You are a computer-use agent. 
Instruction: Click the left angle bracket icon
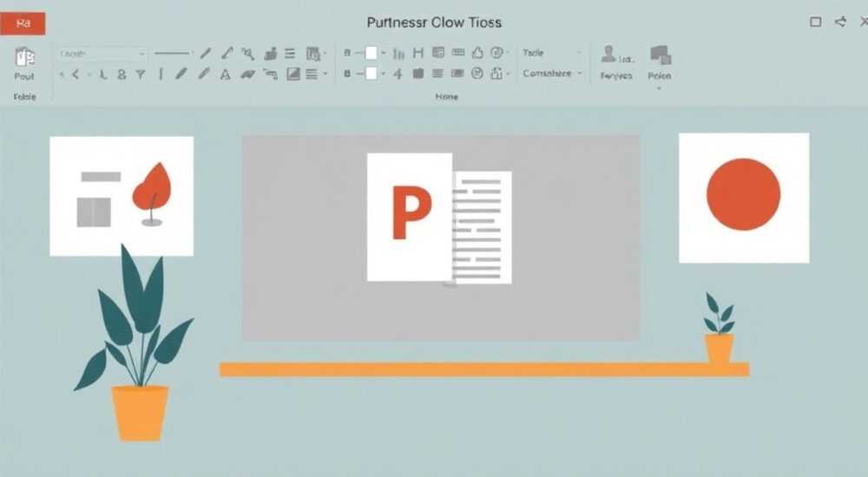pos(76,74)
